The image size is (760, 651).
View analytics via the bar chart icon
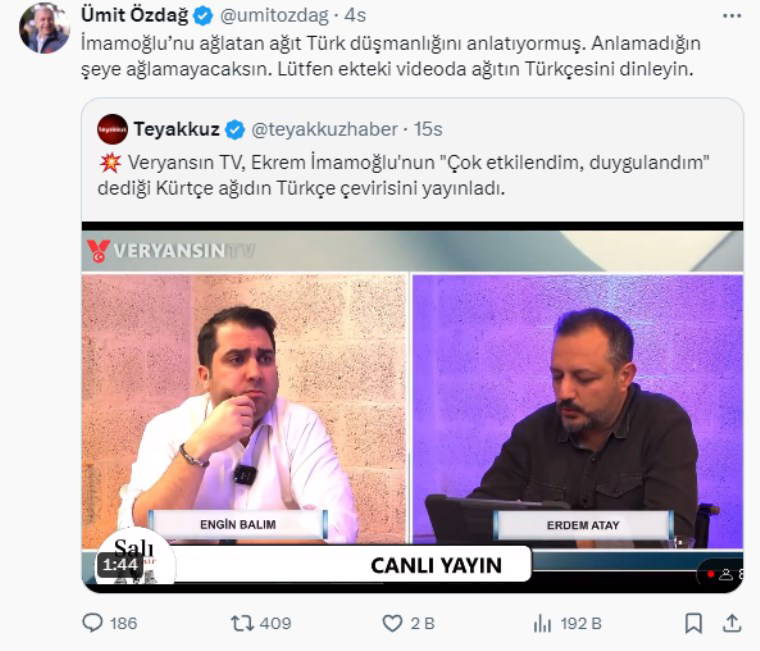(542, 623)
